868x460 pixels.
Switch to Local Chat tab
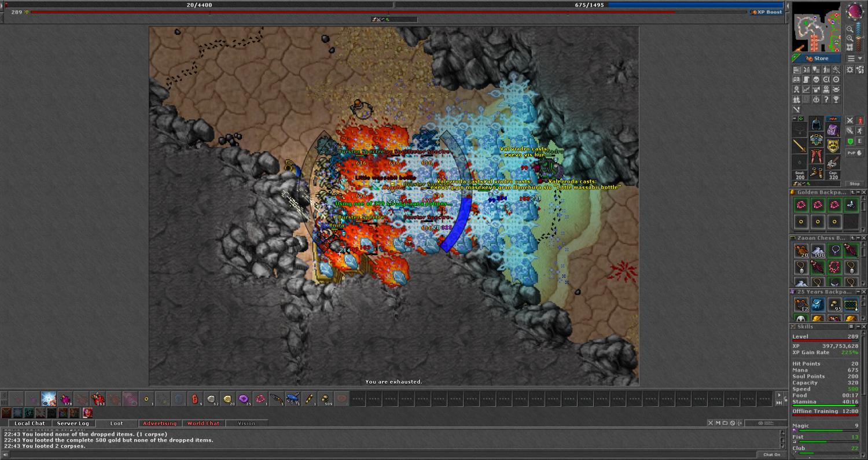pyautogui.click(x=30, y=424)
